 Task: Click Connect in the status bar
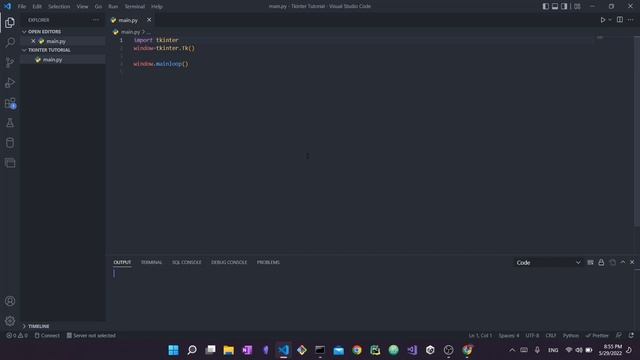tap(47, 336)
